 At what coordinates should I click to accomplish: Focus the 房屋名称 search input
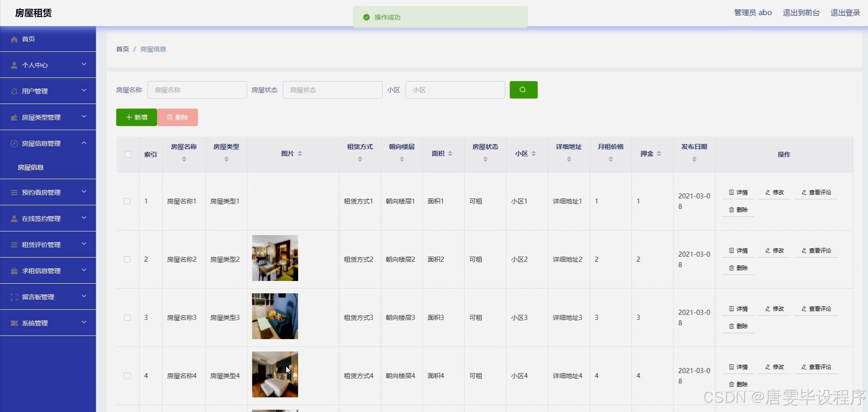click(x=197, y=90)
